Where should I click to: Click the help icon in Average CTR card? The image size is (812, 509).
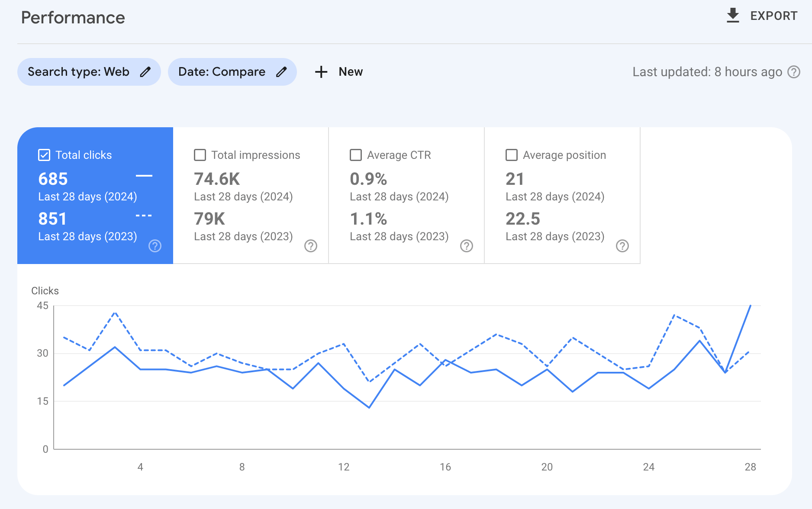pos(466,246)
